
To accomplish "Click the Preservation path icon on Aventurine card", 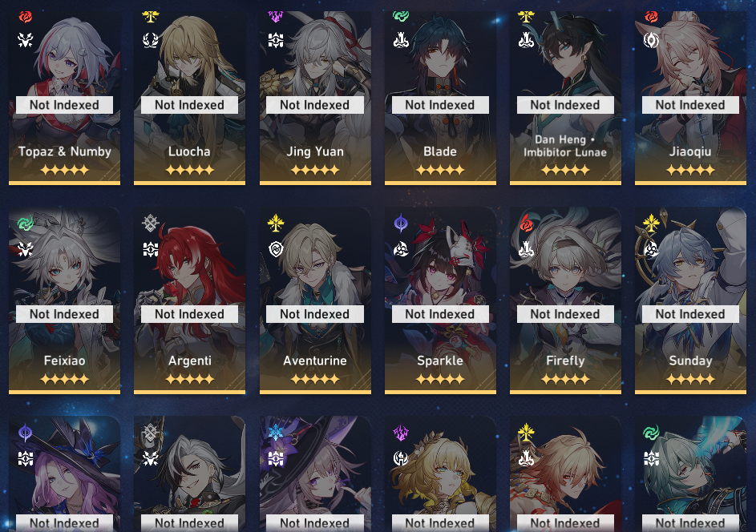I will point(276,249).
